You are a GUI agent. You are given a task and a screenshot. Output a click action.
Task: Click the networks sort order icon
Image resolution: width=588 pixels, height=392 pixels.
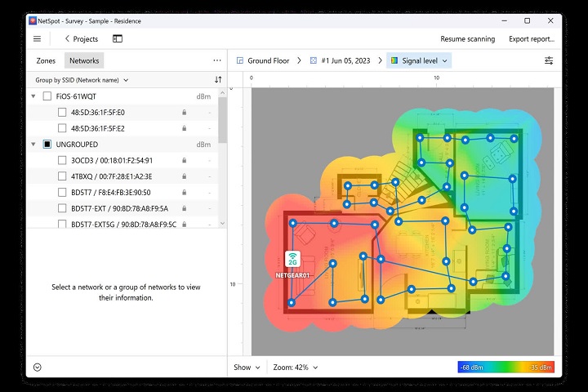[x=218, y=80]
